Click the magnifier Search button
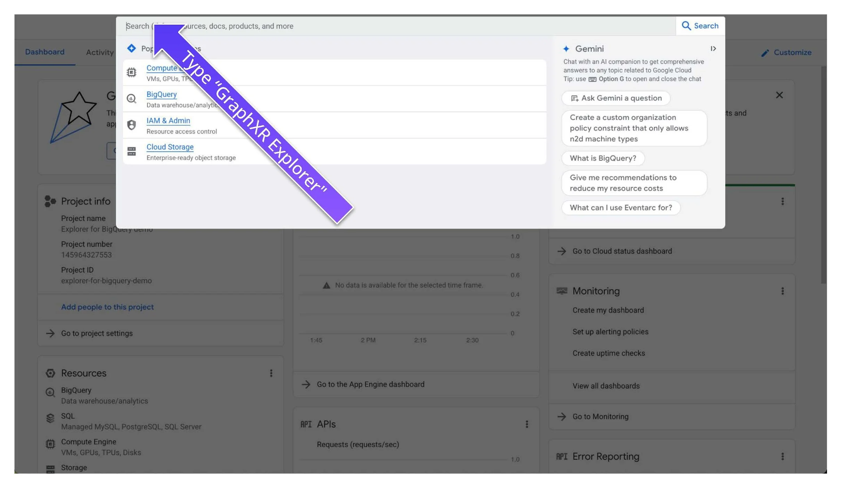Viewport: 868px width, 488px height. 700,26
